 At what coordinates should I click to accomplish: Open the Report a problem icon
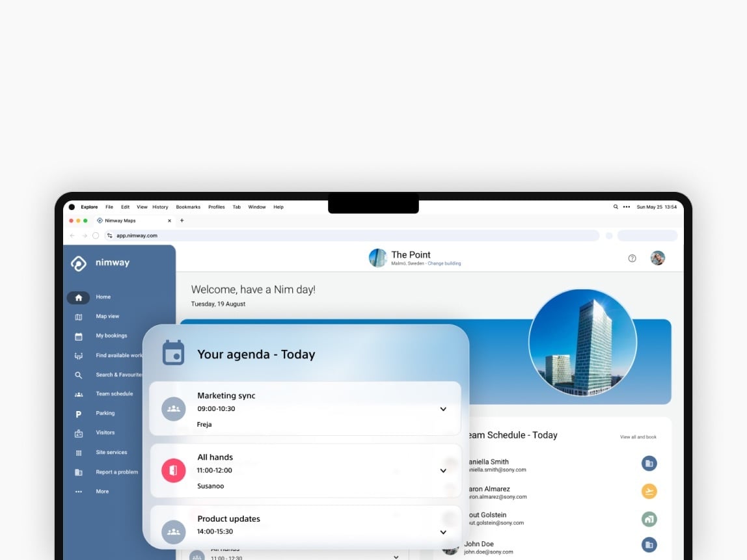coord(79,472)
